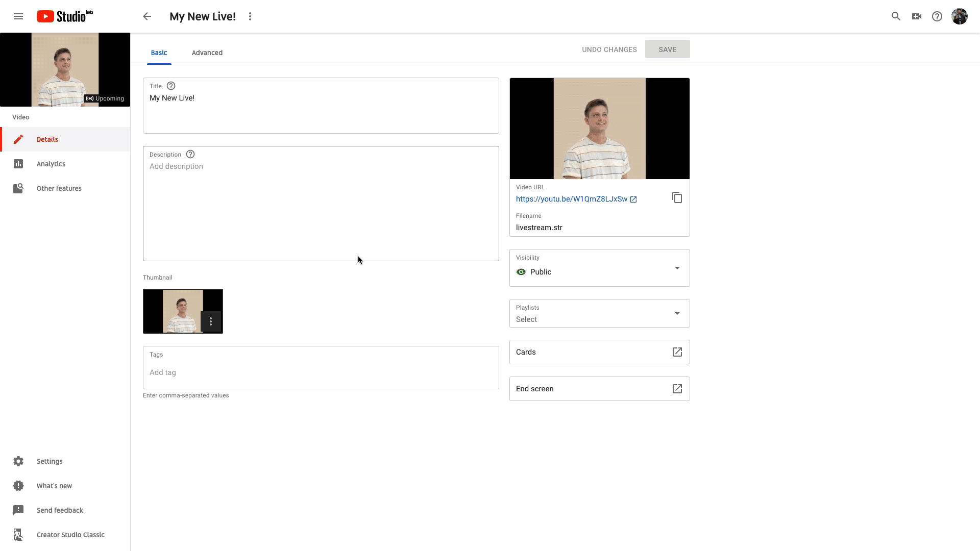The height and width of the screenshot is (551, 980).
Task: Open the account avatar menu
Action: coord(960,16)
